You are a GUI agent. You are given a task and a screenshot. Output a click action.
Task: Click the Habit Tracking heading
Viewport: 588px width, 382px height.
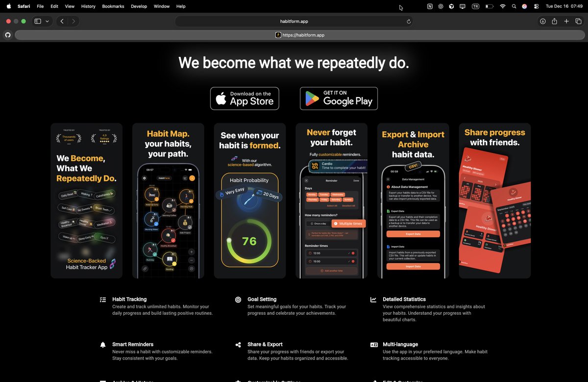[129, 299]
